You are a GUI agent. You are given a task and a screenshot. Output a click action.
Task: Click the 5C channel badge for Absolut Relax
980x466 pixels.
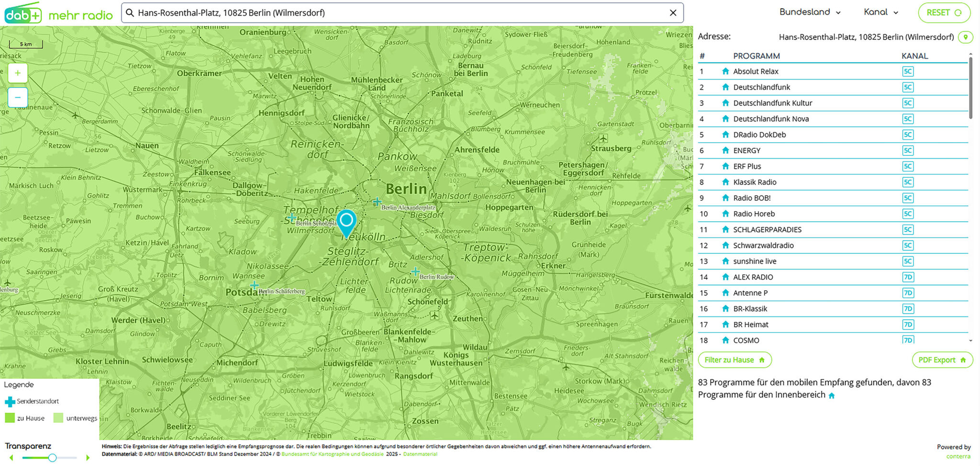908,71
